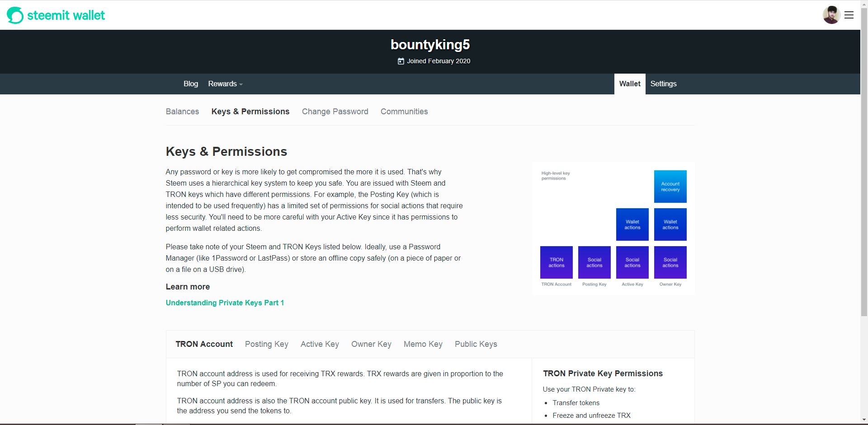Select the Keys & Permissions tab
This screenshot has width=868, height=425.
(x=250, y=112)
